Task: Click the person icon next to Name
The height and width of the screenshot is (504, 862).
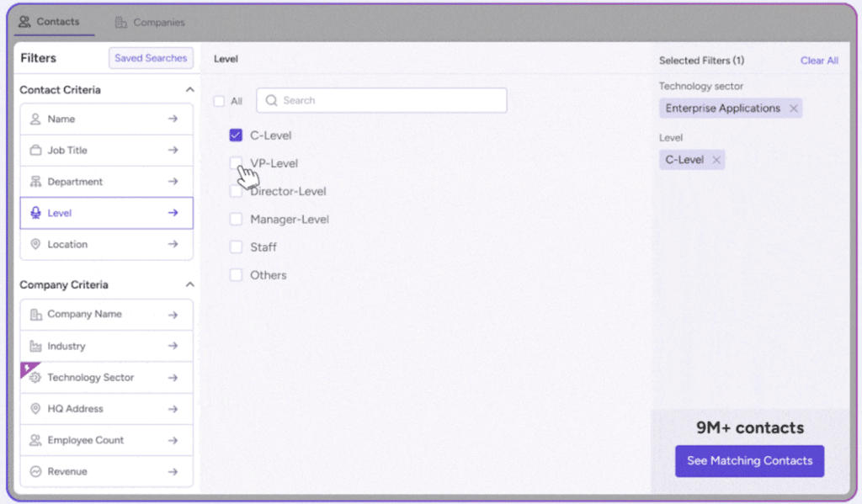Action: click(35, 119)
